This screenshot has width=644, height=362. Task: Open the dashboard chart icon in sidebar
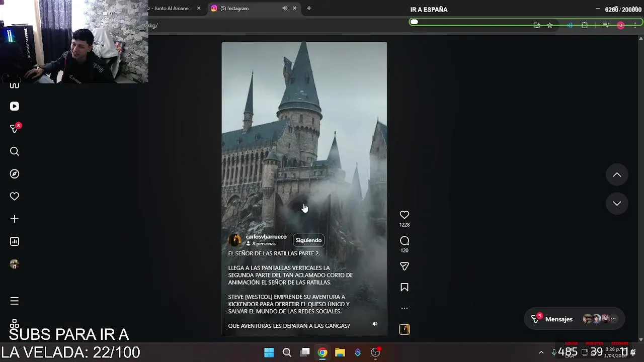point(14,242)
